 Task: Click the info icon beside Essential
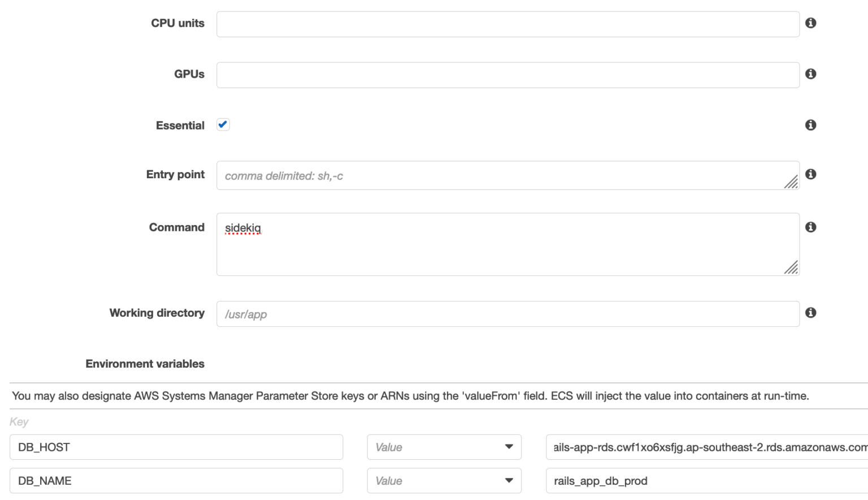click(810, 125)
